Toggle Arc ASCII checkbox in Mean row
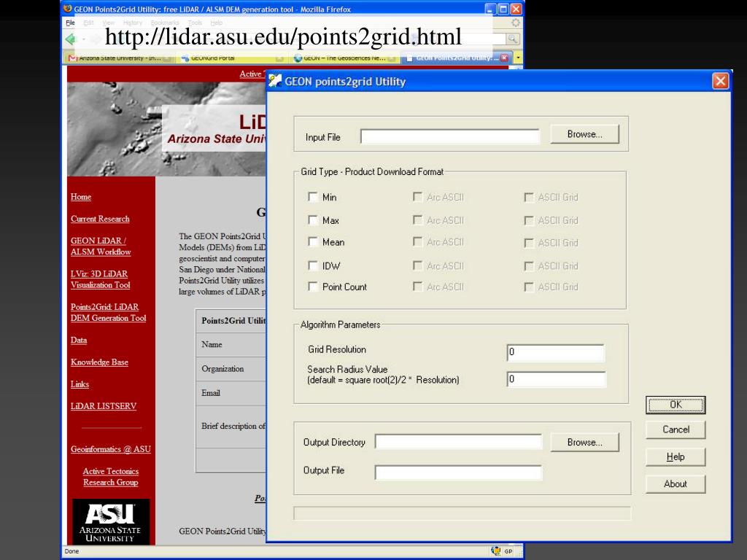 pyautogui.click(x=418, y=242)
